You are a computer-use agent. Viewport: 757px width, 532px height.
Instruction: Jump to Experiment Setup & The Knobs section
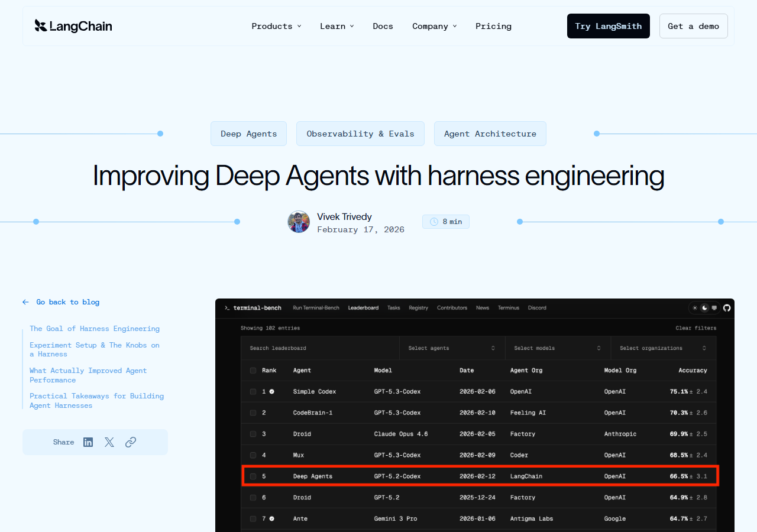coord(95,349)
